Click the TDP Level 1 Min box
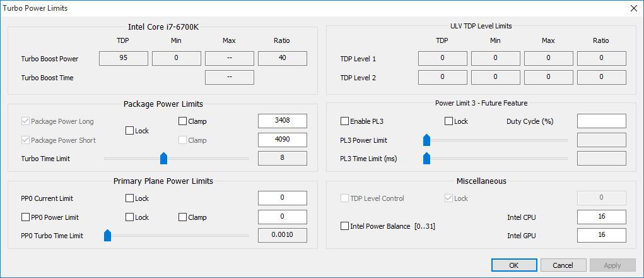 (x=496, y=58)
